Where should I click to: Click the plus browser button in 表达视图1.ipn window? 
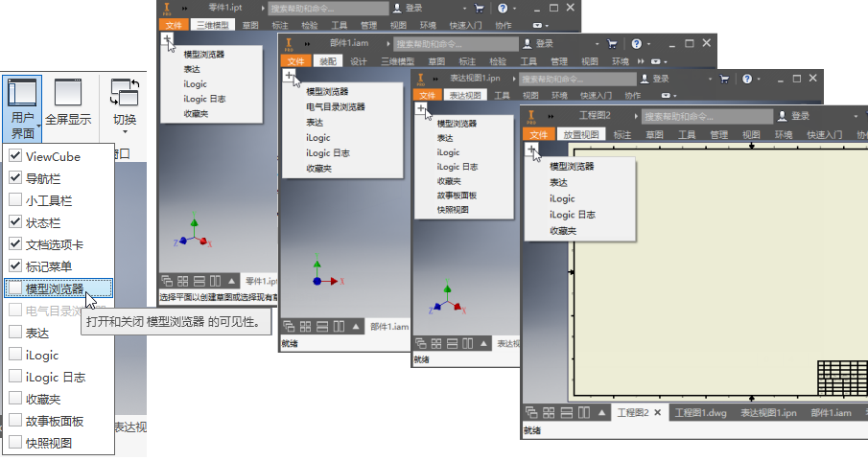pos(421,108)
